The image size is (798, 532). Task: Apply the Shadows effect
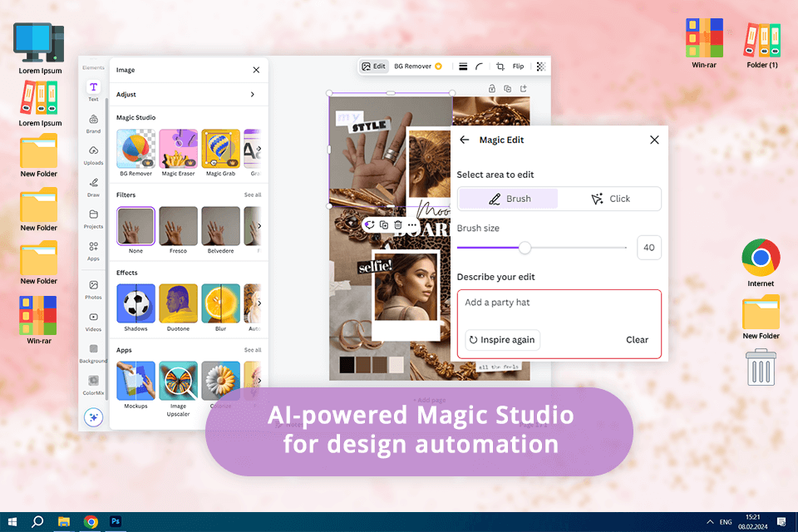(x=135, y=308)
